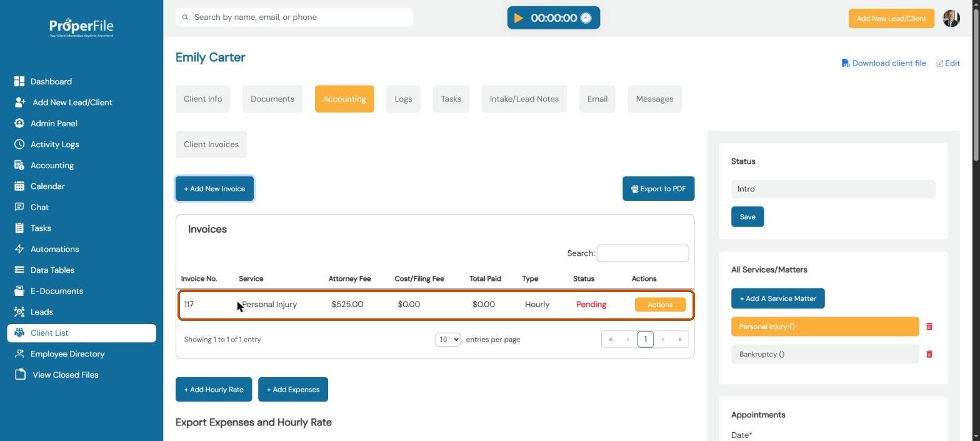
Task: Click Export to PDF button
Action: 658,189
